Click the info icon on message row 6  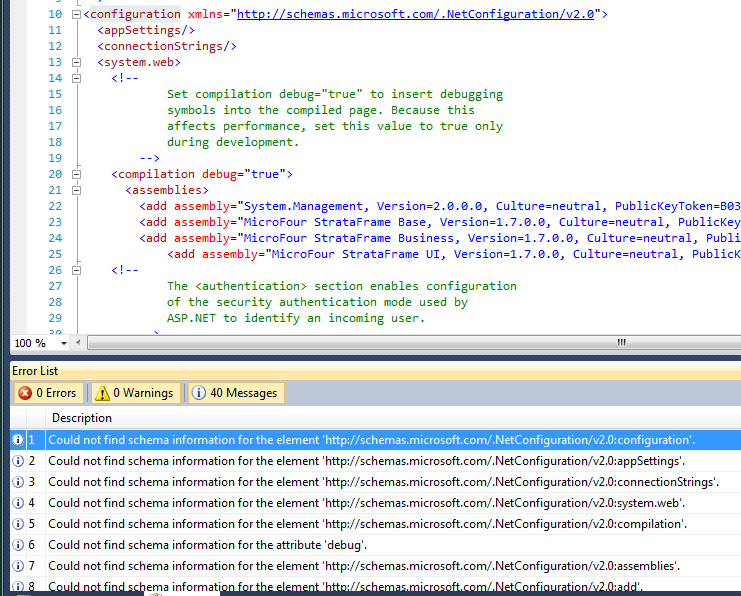click(x=17, y=545)
